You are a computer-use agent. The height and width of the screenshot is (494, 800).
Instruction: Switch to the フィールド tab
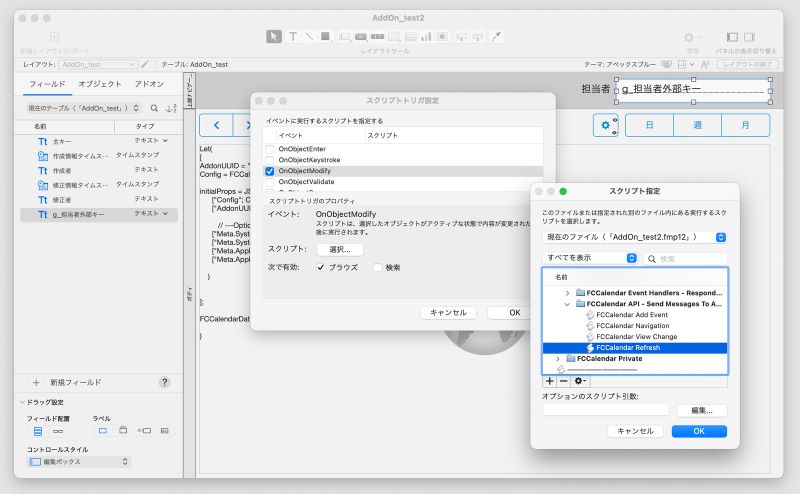(47, 84)
